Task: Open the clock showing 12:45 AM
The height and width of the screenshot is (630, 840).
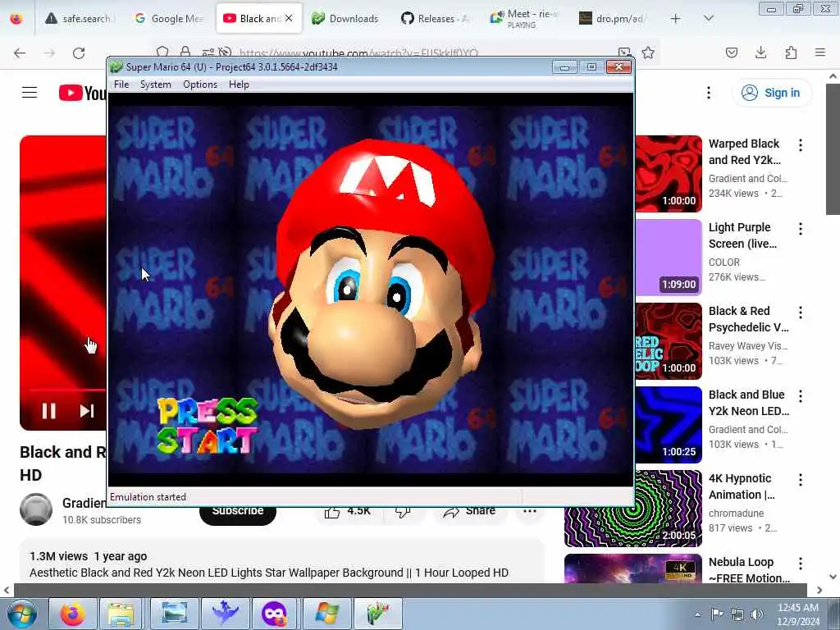Action: [x=798, y=614]
